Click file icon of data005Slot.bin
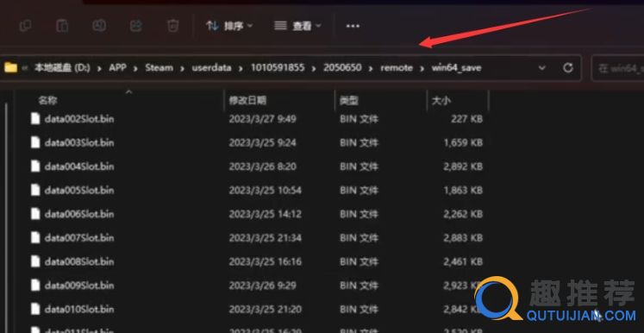Image resolution: width=644 pixels, height=333 pixels. click(x=35, y=190)
